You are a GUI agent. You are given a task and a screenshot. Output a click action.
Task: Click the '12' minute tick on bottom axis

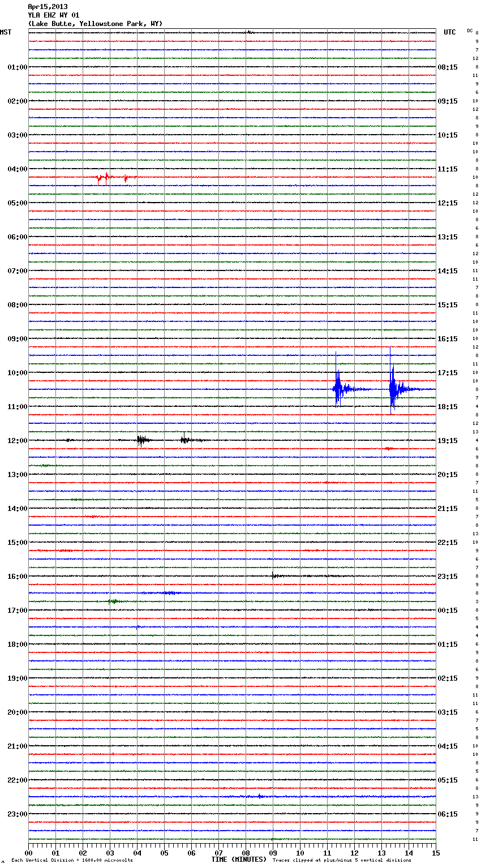[354, 853]
